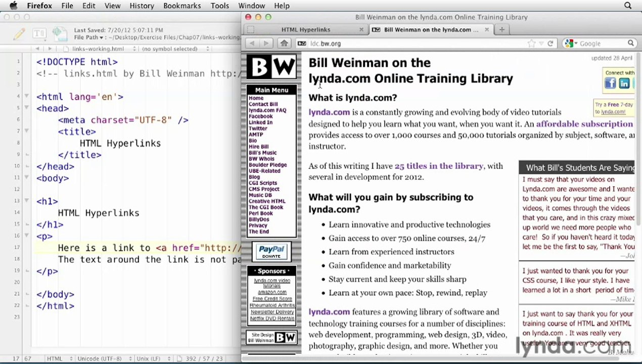Click the BW Whois sidebar link
The width and height of the screenshot is (642, 364).
click(261, 159)
